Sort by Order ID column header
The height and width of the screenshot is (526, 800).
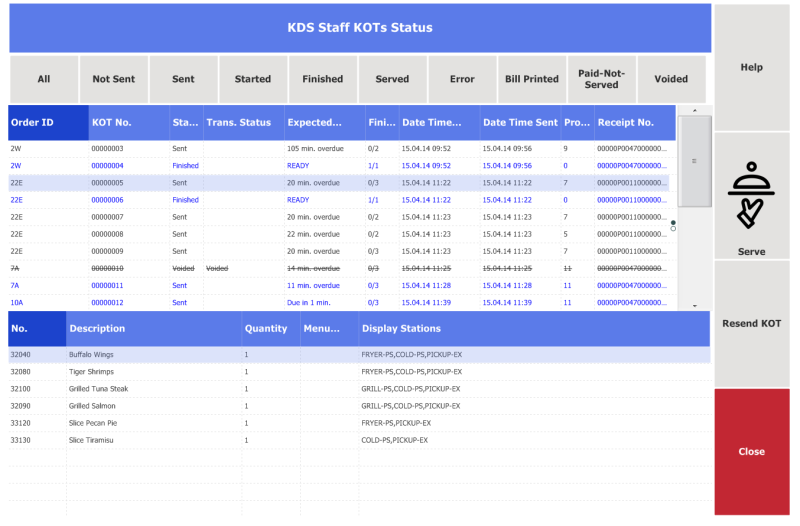tap(48, 122)
